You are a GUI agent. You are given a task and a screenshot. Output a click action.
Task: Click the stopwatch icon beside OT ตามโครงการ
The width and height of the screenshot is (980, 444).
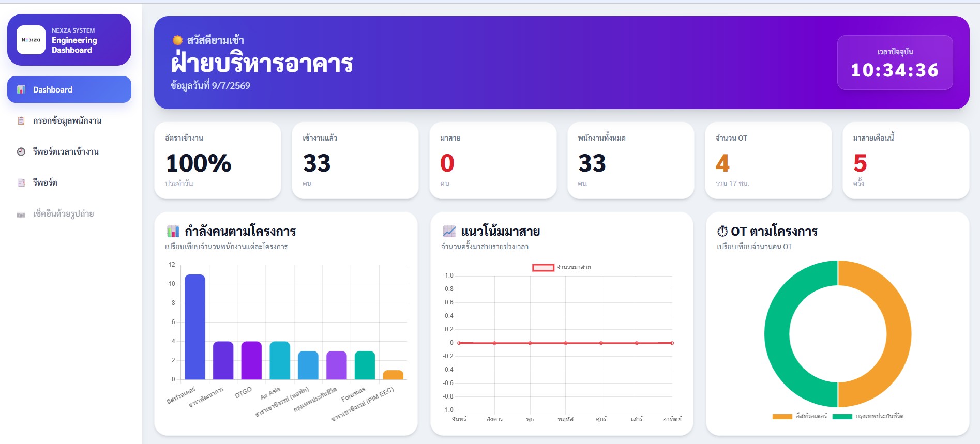click(x=722, y=231)
